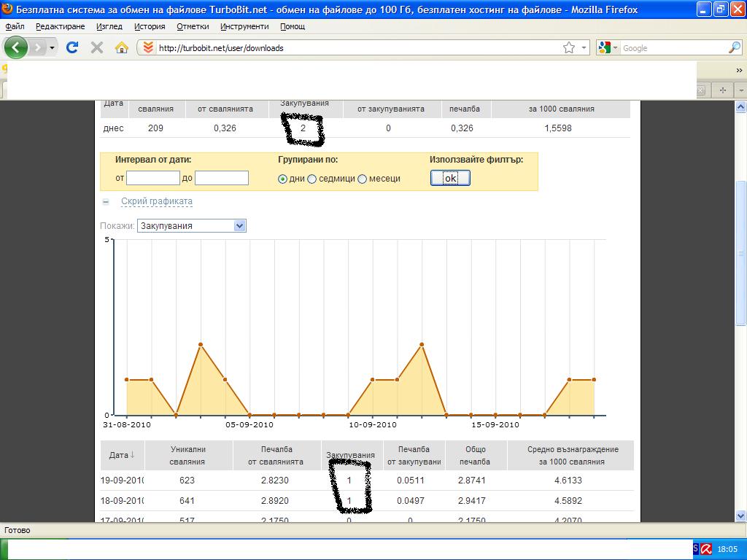Viewport: 747px width, 560px height.
Task: Click the search magnifier icon
Action: 735,47
